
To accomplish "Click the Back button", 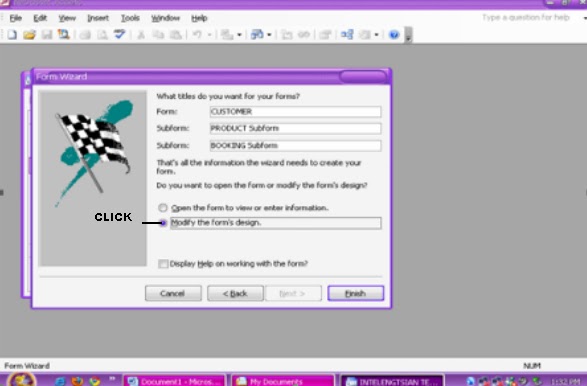I will (235, 294).
